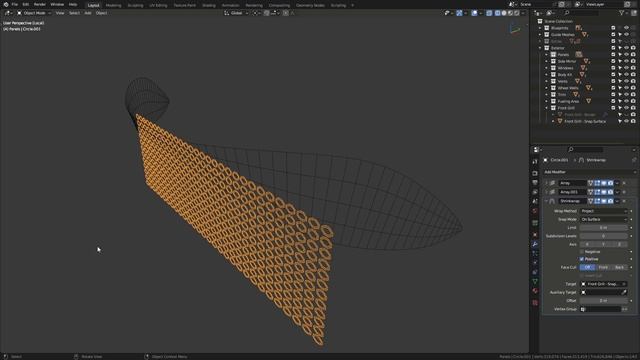Click the Target object field
Image resolution: width=640 pixels, height=360 pixels.
603,284
